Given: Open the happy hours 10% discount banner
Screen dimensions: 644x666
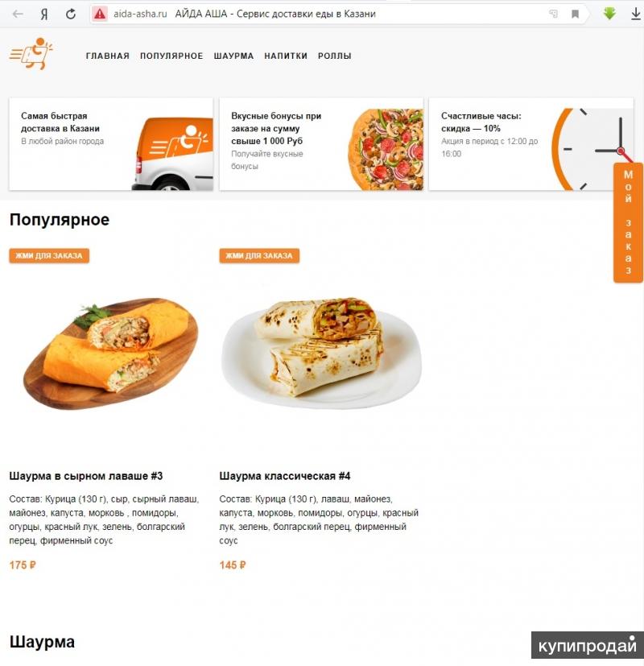Looking at the screenshot, I should 531,144.
